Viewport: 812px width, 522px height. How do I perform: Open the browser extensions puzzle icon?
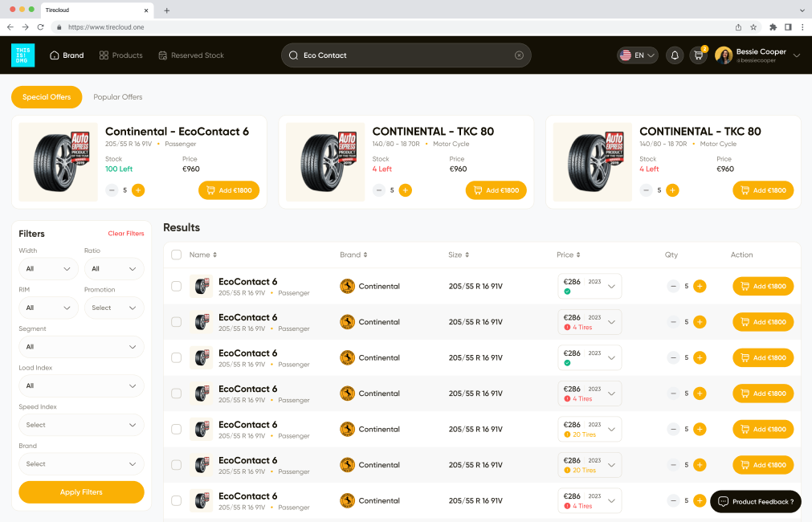pos(773,27)
